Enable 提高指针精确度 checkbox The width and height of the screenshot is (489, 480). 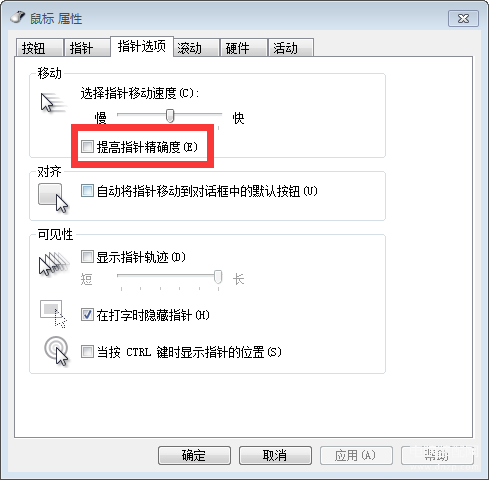coord(87,146)
